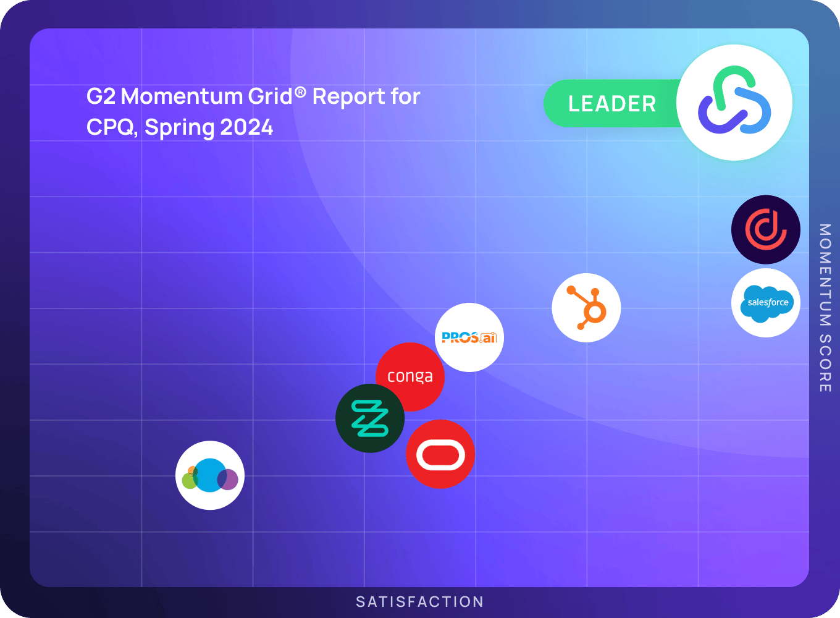Click the teal Z logo on dark circle
Screen dimensions: 840x618
coord(369,418)
